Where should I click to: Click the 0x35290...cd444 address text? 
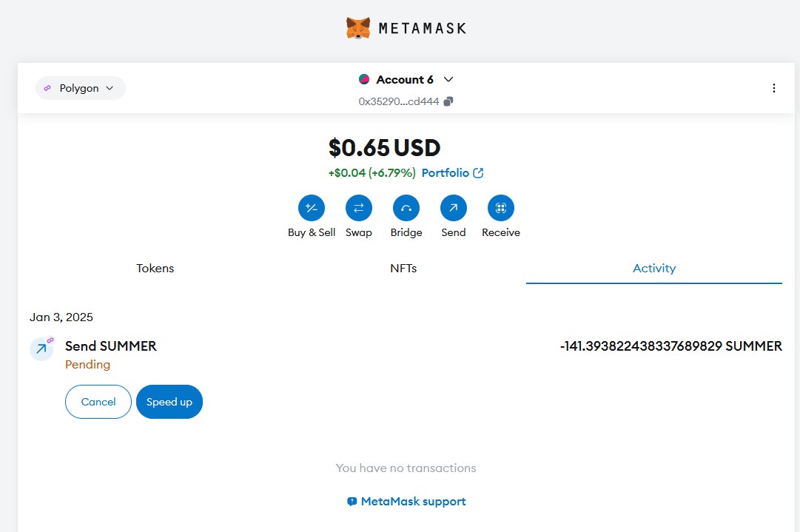pyautogui.click(x=400, y=101)
